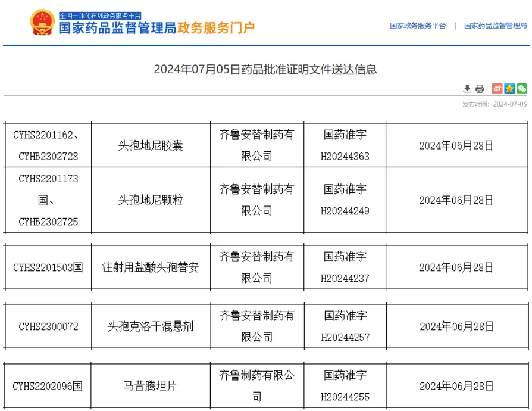The height and width of the screenshot is (411, 532).
Task: Click 注射用盐酸头孢替安 cell
Action: point(151,267)
